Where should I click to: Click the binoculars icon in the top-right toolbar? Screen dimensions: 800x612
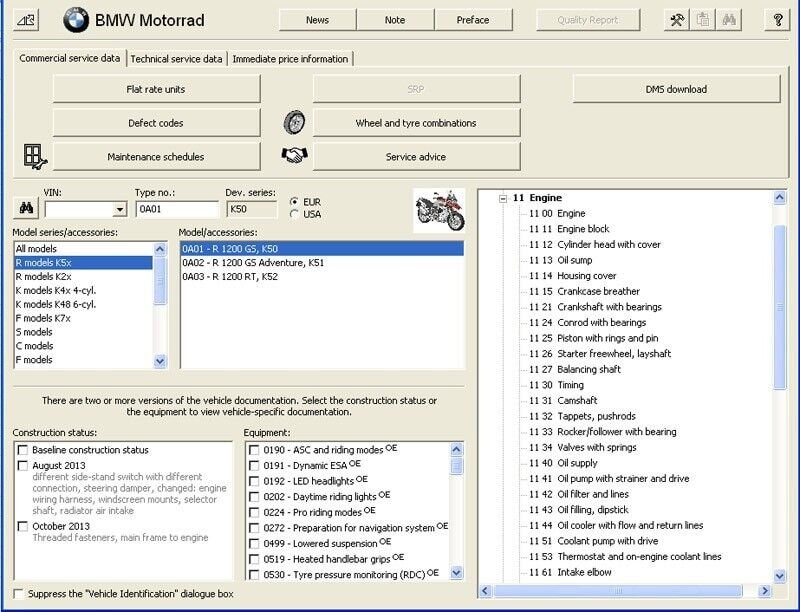pyautogui.click(x=727, y=19)
